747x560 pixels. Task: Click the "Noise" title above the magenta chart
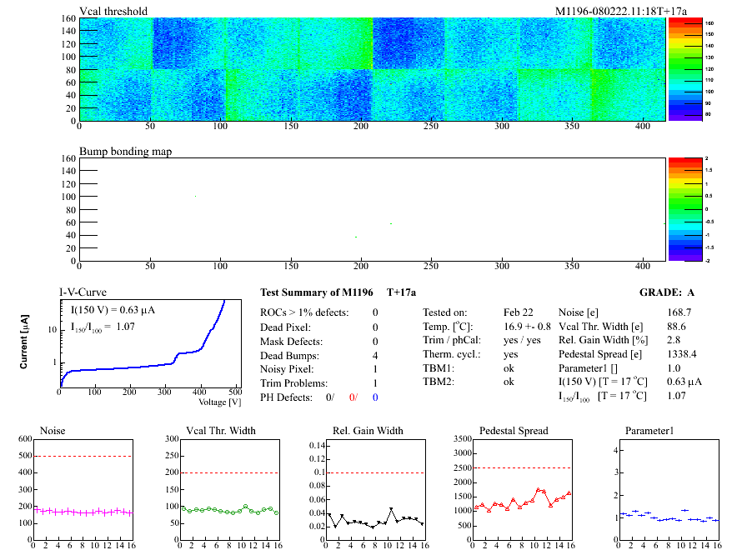[53, 431]
